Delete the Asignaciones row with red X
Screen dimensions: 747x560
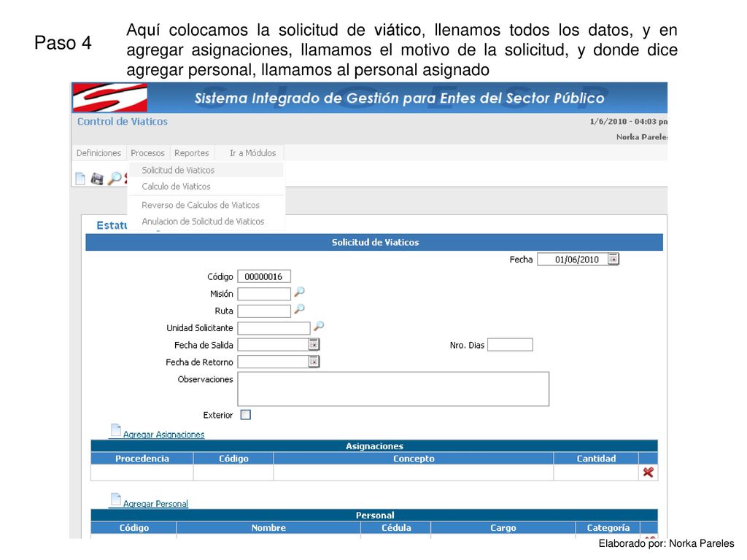tap(648, 472)
